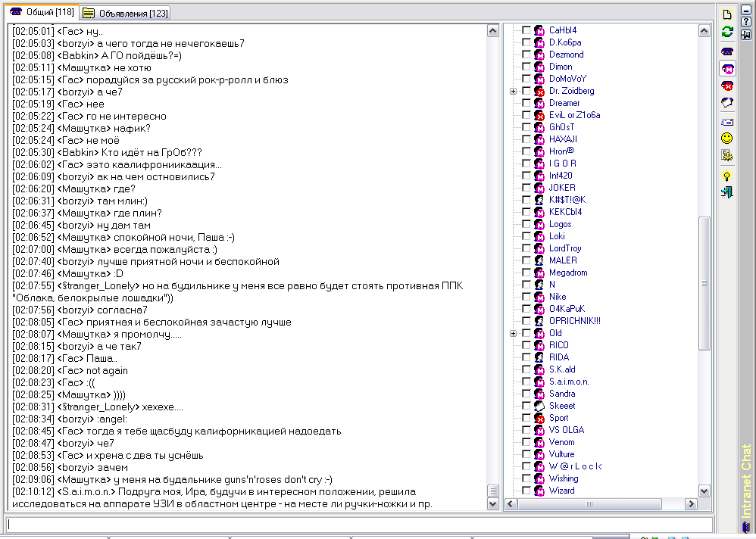Click the message input field at bottom
Viewport: 756px width, 539px height.
(x=359, y=524)
